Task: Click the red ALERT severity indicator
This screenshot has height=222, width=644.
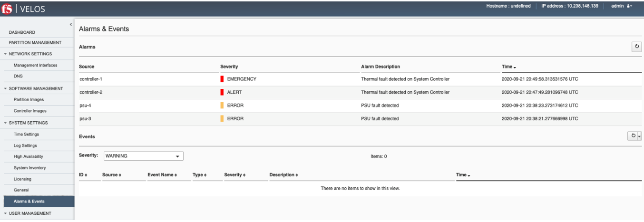Action: click(222, 92)
